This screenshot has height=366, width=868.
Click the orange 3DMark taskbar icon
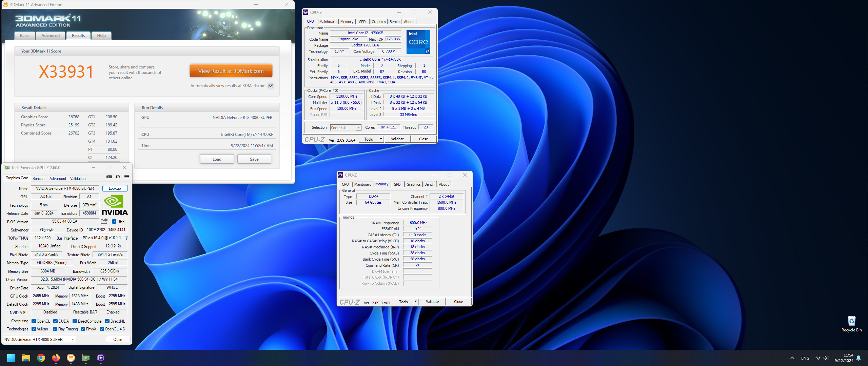coord(71,358)
